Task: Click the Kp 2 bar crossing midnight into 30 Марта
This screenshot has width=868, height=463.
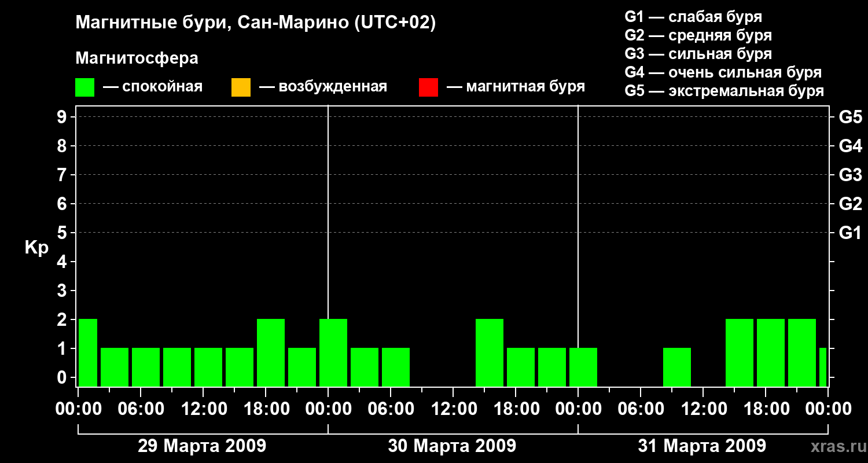Action: pyautogui.click(x=333, y=352)
